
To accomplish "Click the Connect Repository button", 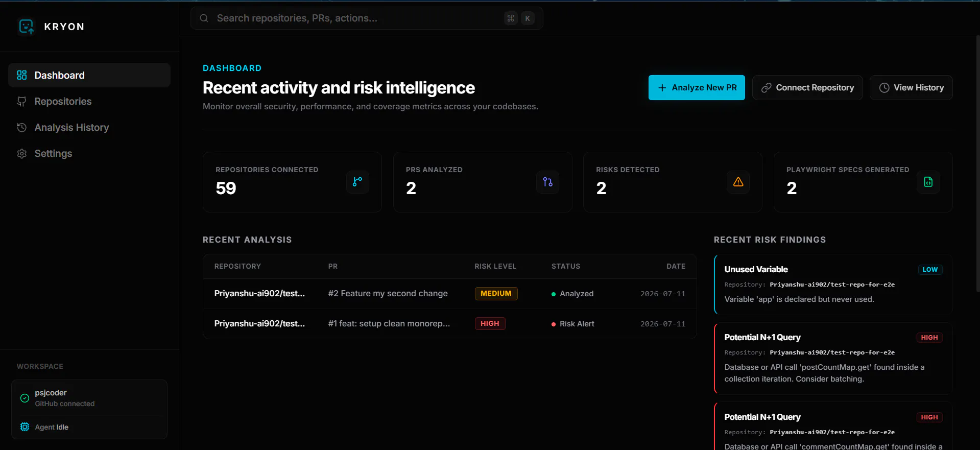I will tap(807, 88).
